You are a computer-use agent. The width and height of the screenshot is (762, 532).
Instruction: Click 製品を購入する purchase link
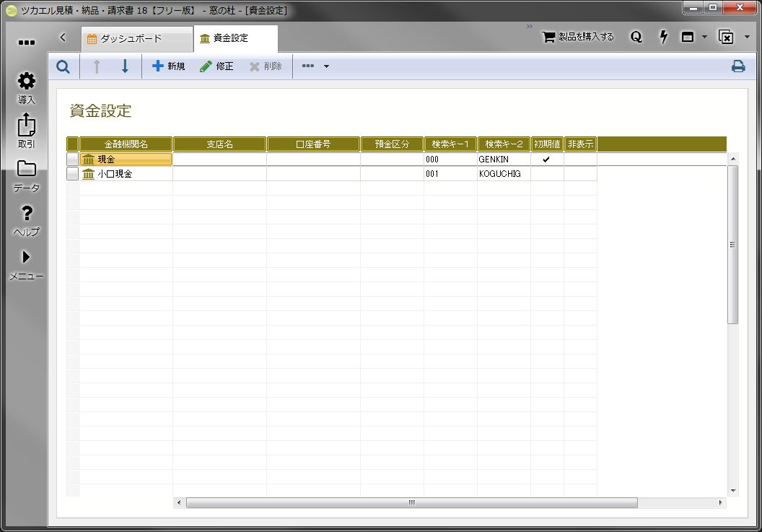pos(578,37)
